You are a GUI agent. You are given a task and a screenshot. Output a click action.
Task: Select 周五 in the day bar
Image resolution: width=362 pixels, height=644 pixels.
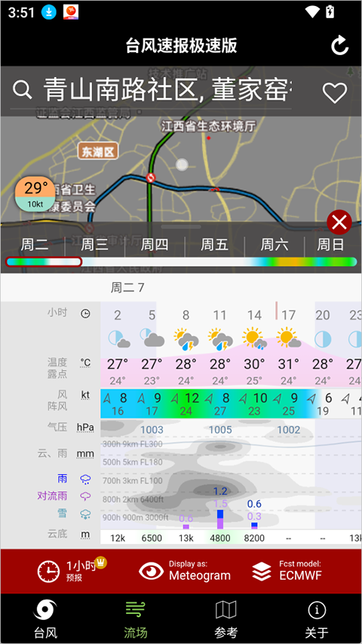[x=214, y=245]
